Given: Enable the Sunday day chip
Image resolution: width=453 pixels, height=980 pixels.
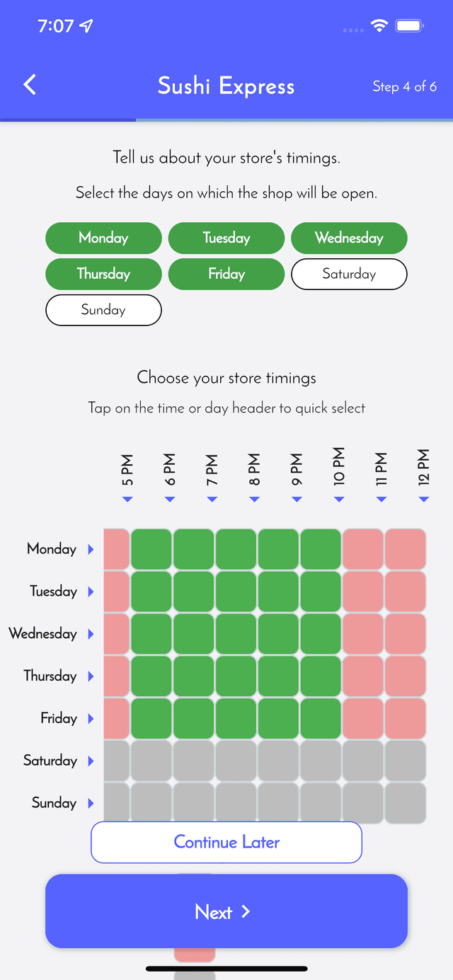Looking at the screenshot, I should tap(103, 310).
